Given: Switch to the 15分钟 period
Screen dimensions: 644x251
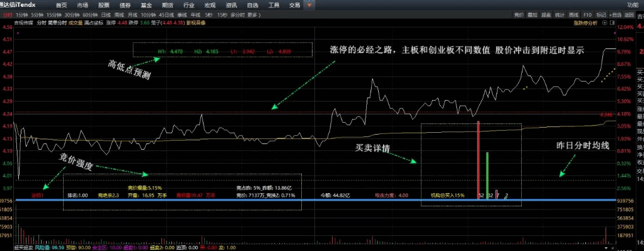Looking at the screenshot, I should (x=54, y=14).
